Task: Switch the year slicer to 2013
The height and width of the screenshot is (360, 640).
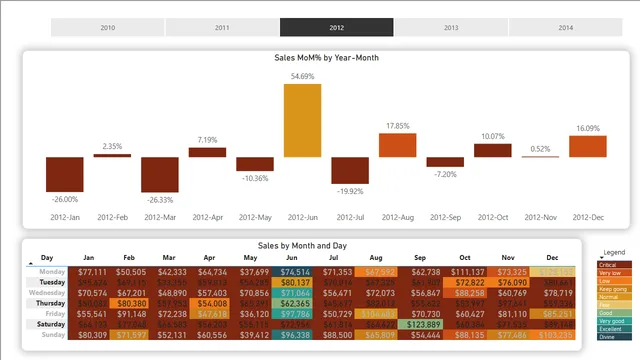Action: [451, 27]
